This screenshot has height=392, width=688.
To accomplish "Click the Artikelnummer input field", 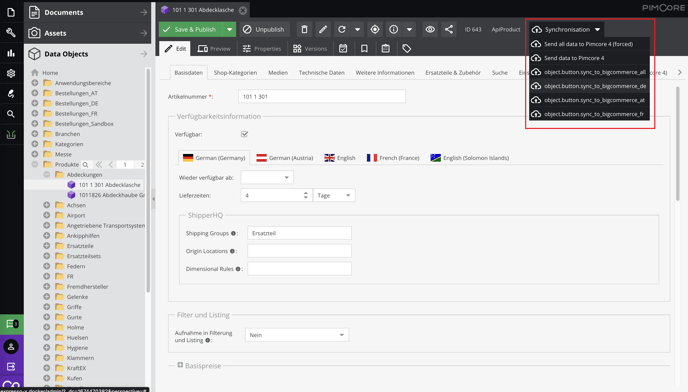I will [x=322, y=97].
